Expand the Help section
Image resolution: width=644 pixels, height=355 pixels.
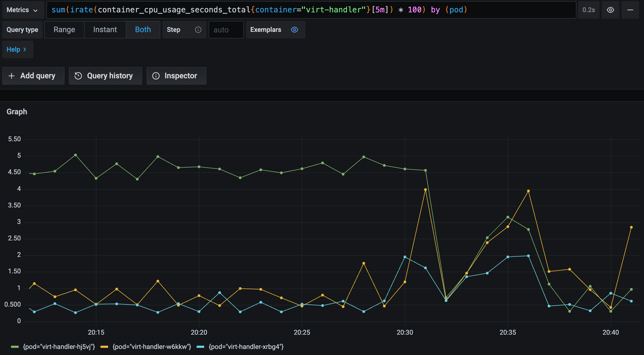click(x=16, y=49)
